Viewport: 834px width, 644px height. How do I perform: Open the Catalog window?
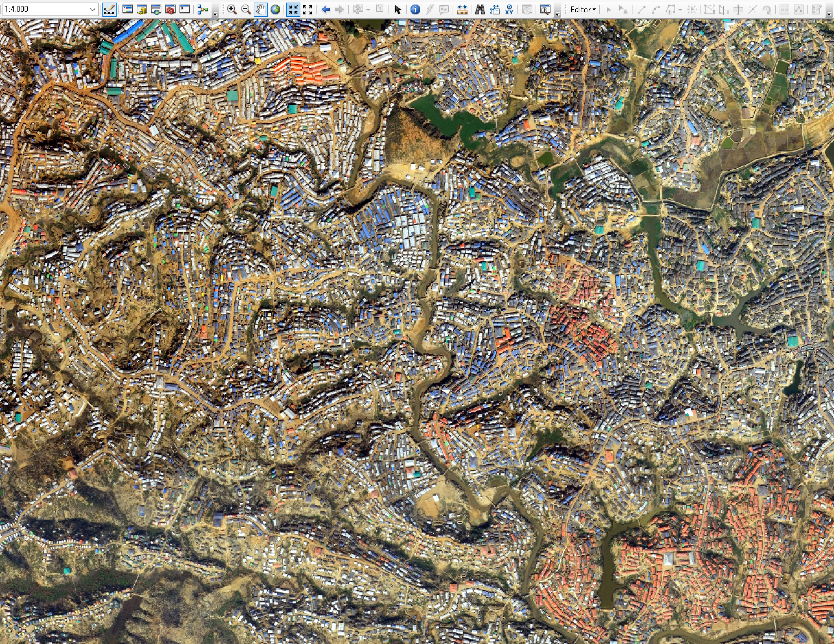(142, 10)
